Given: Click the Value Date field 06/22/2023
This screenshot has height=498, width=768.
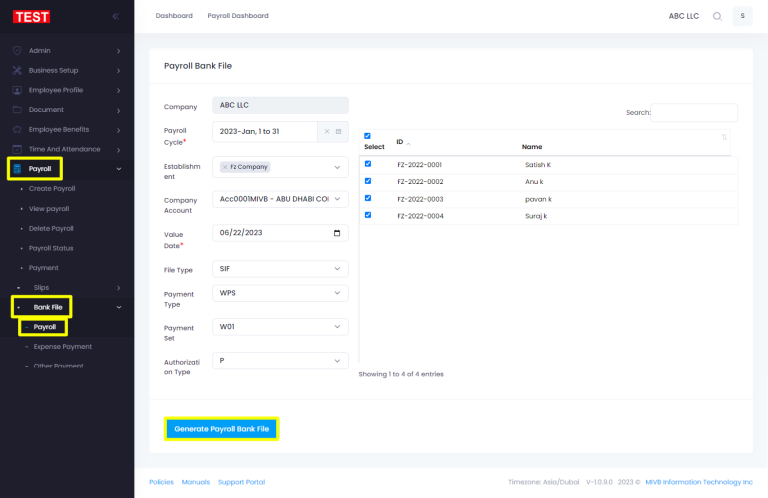Looking at the screenshot, I should point(280,233).
